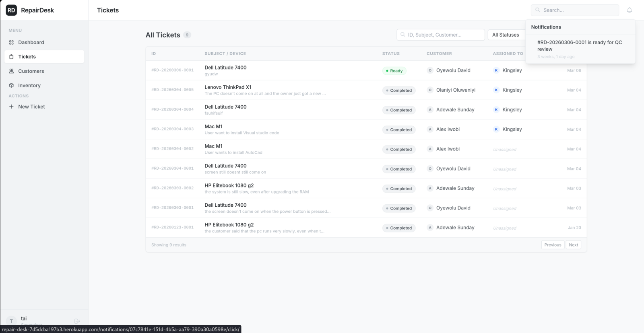Click the logout icon beside user tai

[x=77, y=321]
